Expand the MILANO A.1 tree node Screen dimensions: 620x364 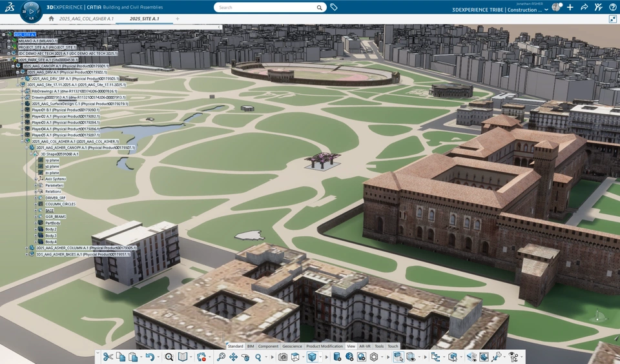(x=8, y=41)
